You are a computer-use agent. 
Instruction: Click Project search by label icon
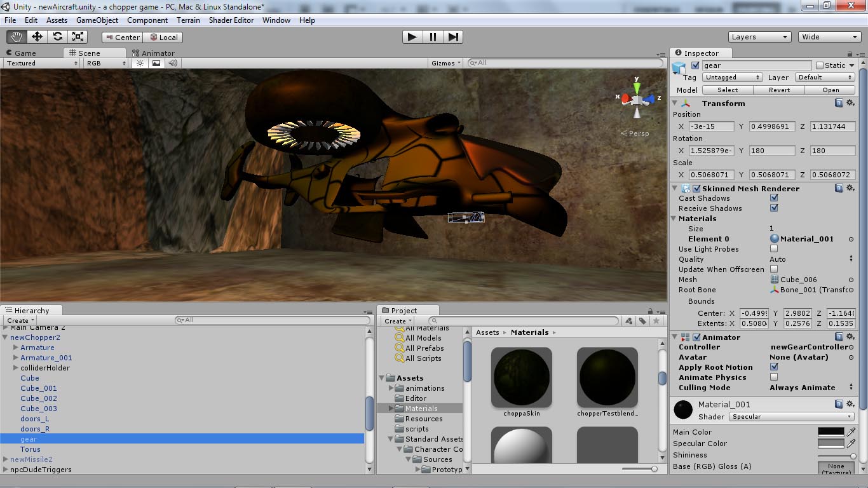pyautogui.click(x=642, y=321)
